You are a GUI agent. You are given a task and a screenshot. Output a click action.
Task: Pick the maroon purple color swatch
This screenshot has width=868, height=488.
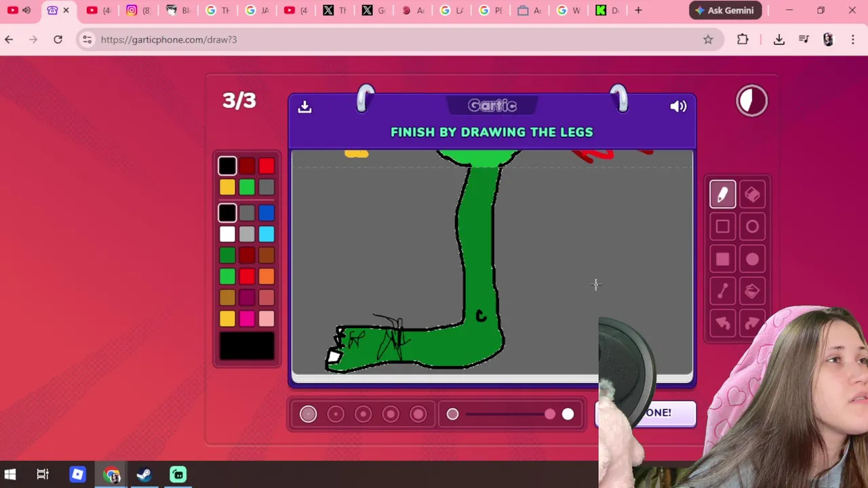(x=247, y=298)
